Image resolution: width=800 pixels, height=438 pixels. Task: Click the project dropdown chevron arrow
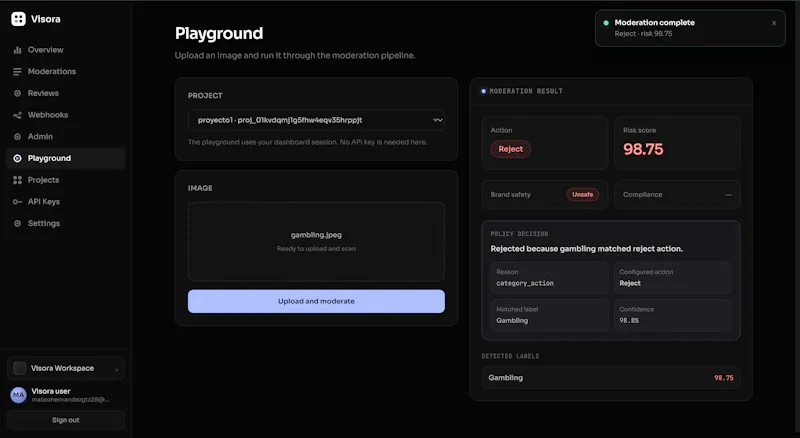point(437,120)
